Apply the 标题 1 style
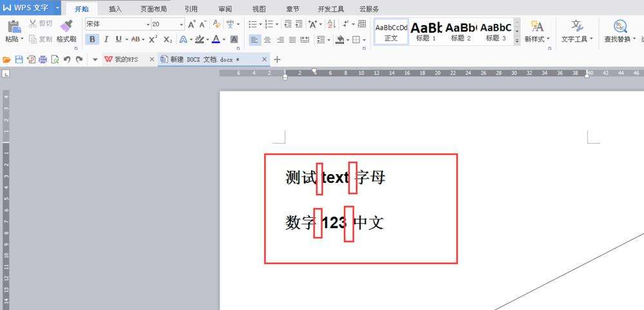The width and height of the screenshot is (644, 310). coord(426,32)
